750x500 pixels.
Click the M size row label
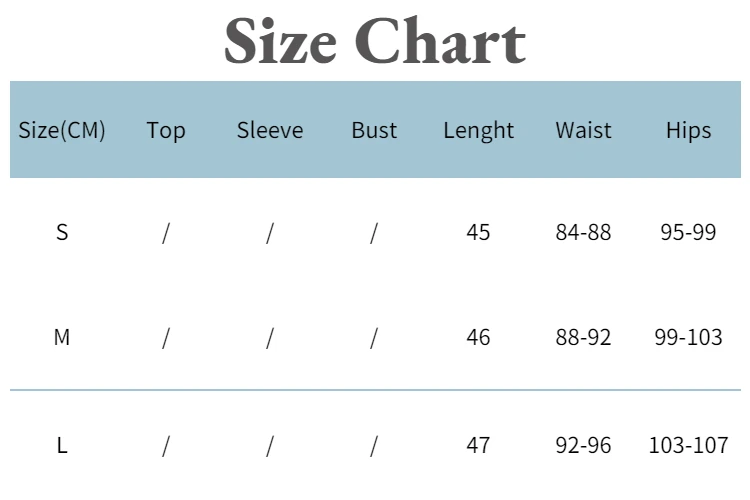coord(62,337)
